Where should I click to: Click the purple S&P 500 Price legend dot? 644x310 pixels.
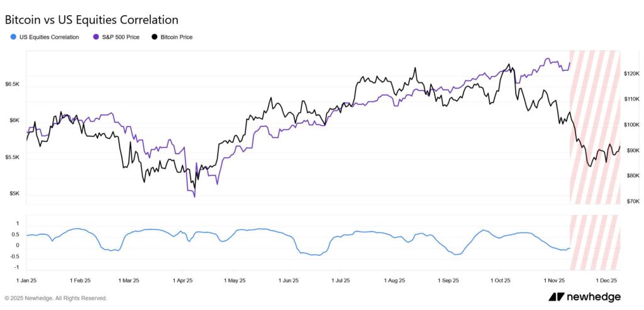point(96,37)
